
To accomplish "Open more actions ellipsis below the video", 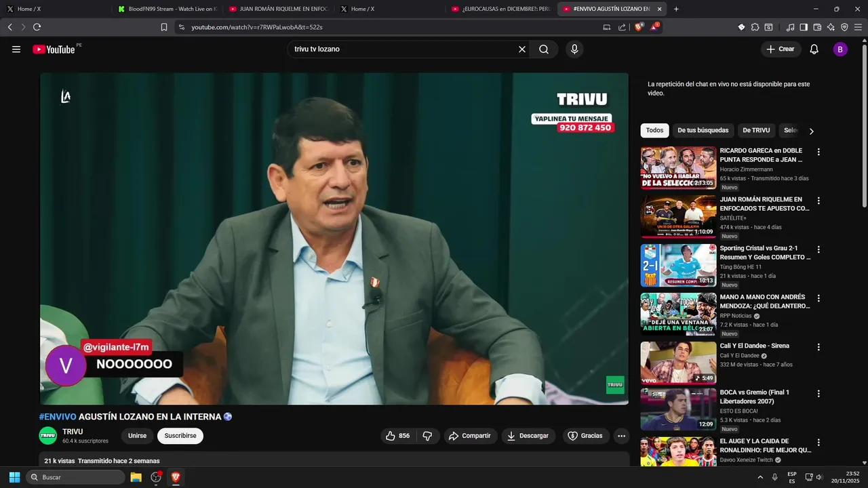I will click(x=621, y=436).
